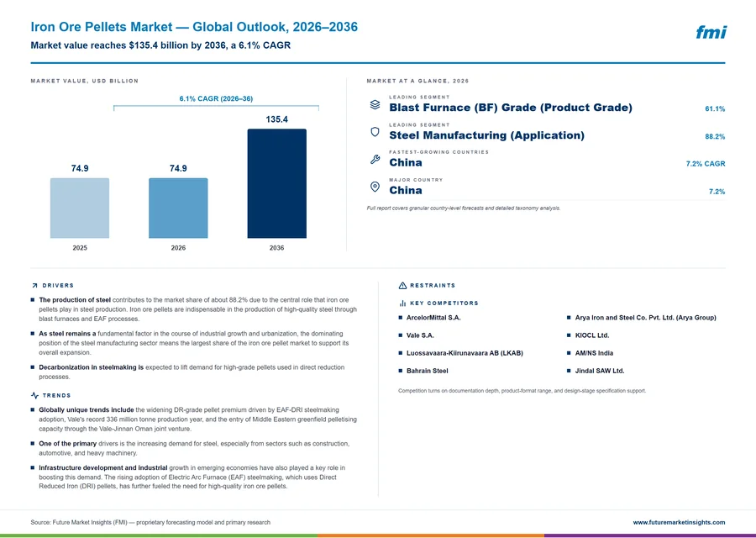Click Steel Manufacturing (Application) text

coord(487,135)
